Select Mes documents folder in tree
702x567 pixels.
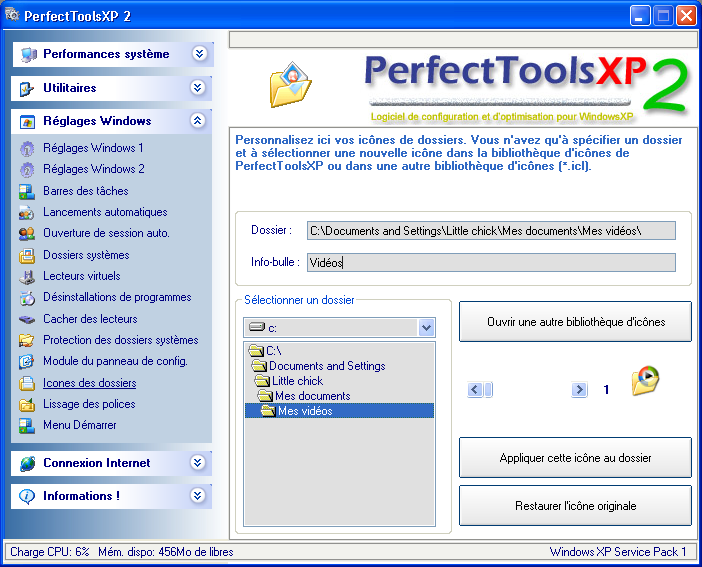tap(304, 396)
